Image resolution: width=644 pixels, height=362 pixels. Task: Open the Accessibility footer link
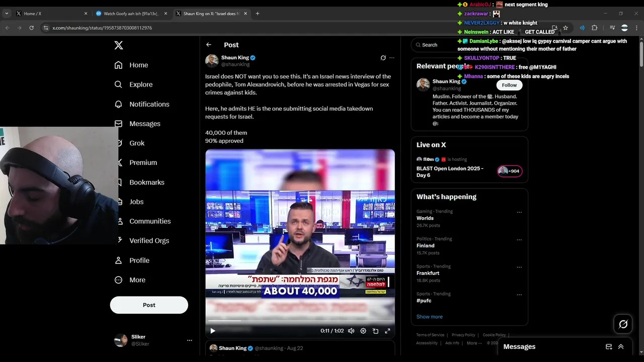click(x=427, y=343)
